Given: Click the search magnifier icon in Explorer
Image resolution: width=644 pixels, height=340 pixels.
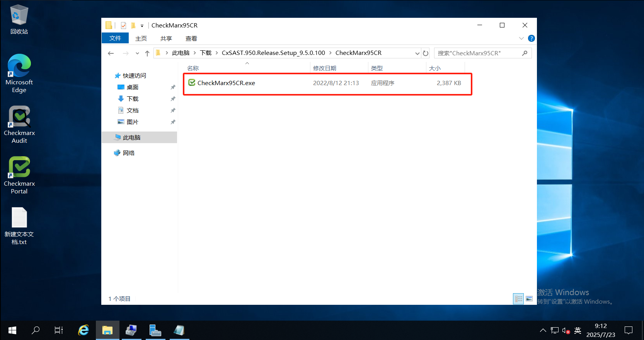Looking at the screenshot, I should [525, 53].
